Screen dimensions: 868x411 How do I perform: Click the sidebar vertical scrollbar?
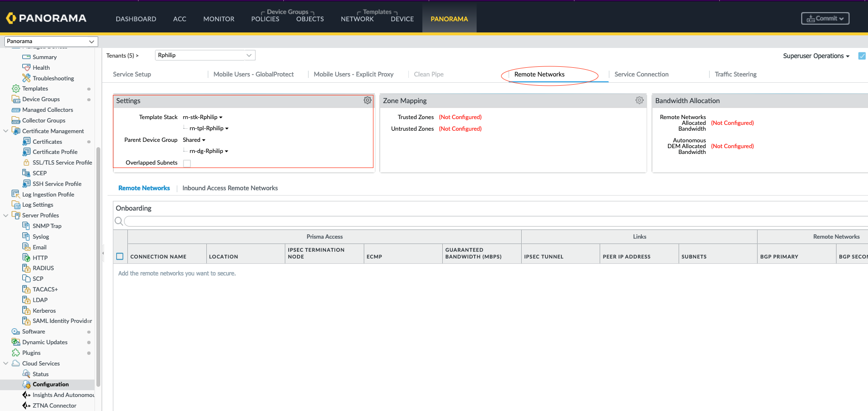point(98,266)
